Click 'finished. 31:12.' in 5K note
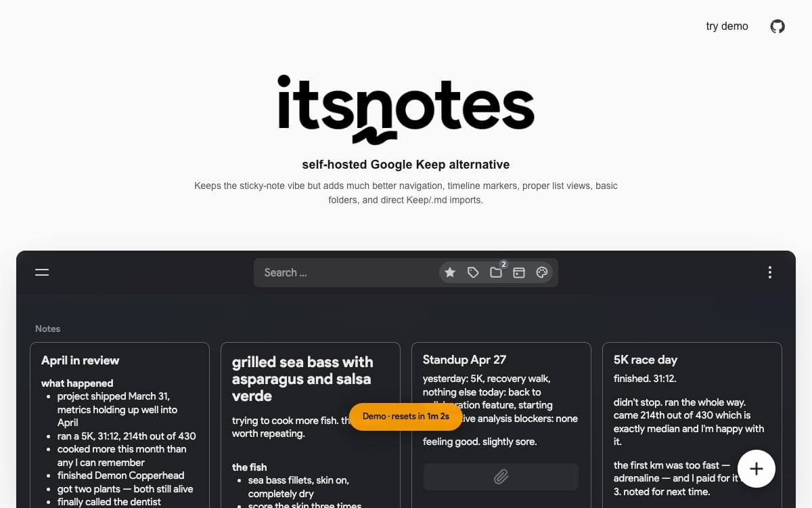812x508 pixels. coord(645,379)
